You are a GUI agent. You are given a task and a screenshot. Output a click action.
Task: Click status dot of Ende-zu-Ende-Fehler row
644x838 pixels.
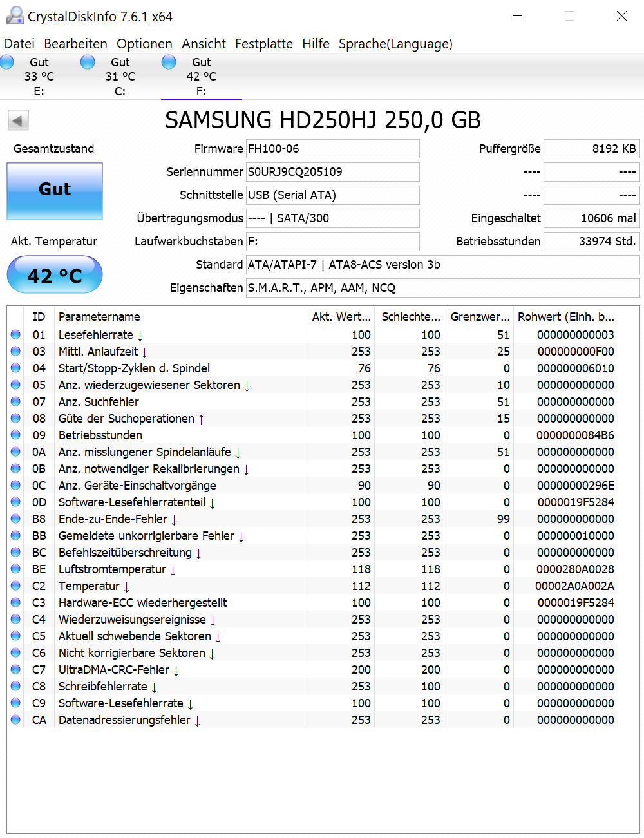click(x=15, y=519)
